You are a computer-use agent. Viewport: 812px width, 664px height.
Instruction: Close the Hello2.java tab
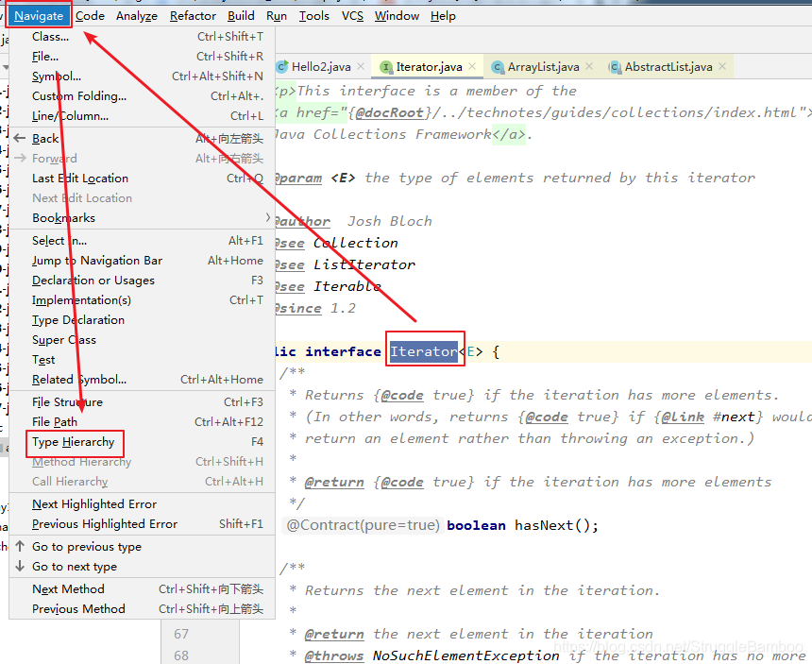coord(361,66)
